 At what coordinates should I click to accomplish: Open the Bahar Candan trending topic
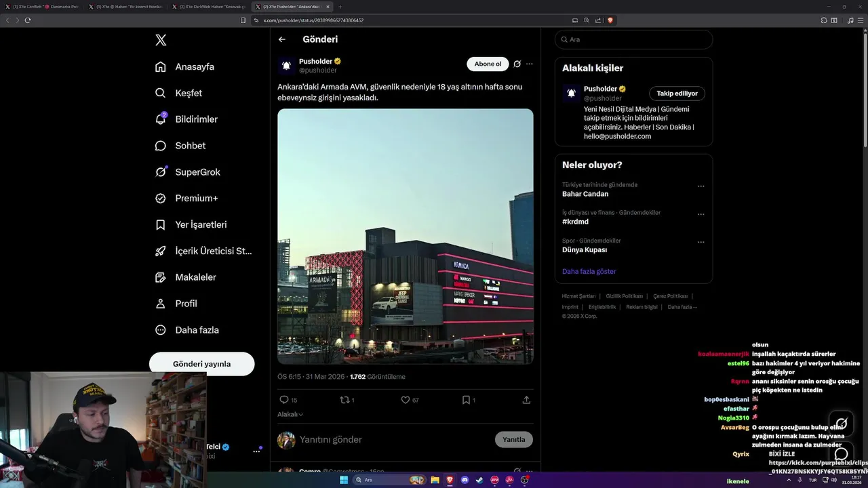point(585,194)
